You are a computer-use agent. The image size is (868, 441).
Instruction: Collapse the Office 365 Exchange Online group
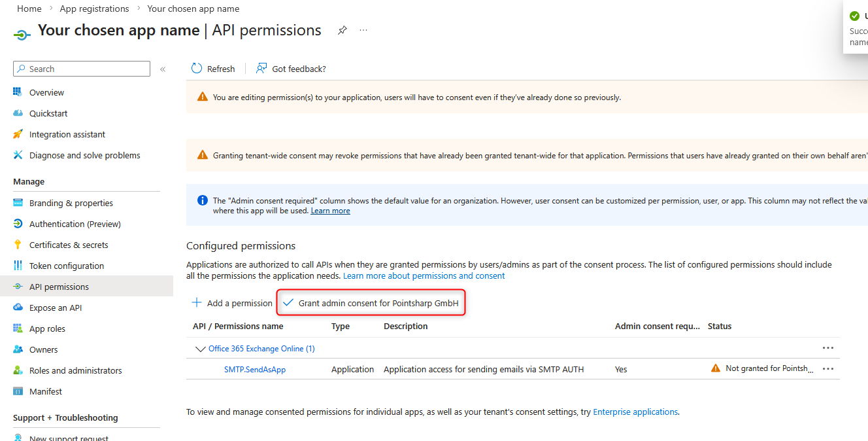click(x=200, y=349)
